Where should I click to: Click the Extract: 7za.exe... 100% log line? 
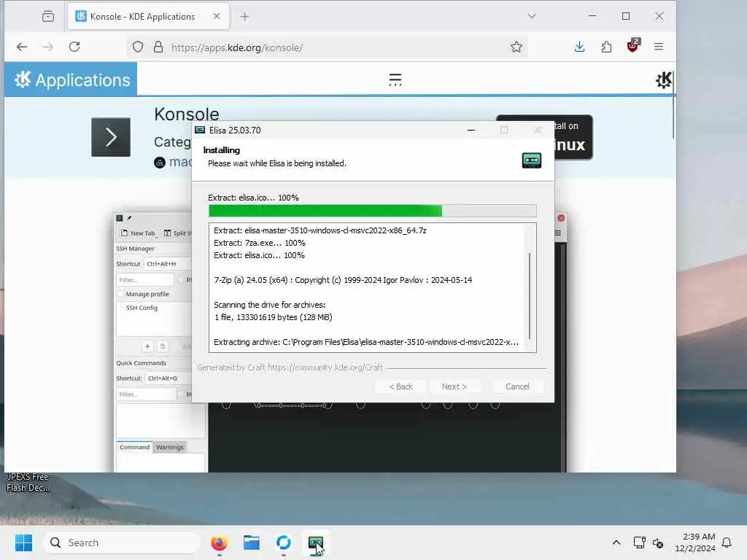point(260,243)
